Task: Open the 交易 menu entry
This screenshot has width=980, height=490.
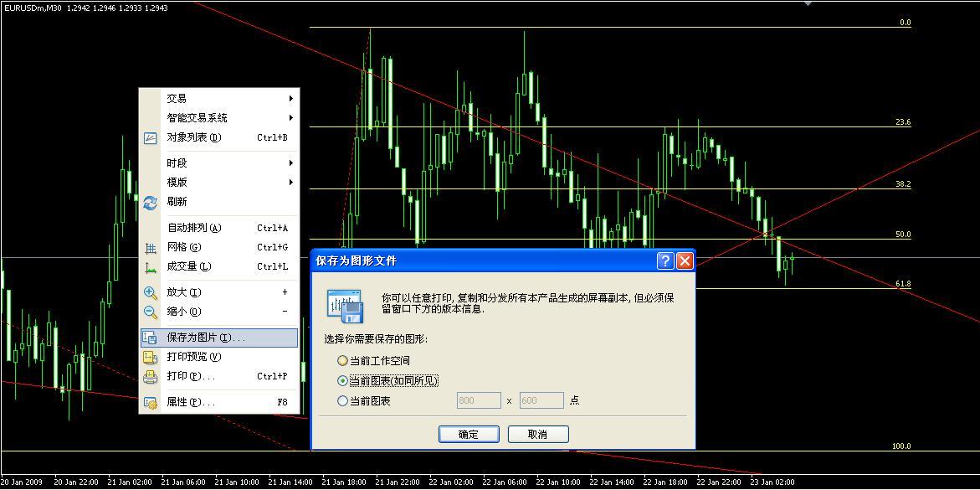Action: click(x=218, y=99)
